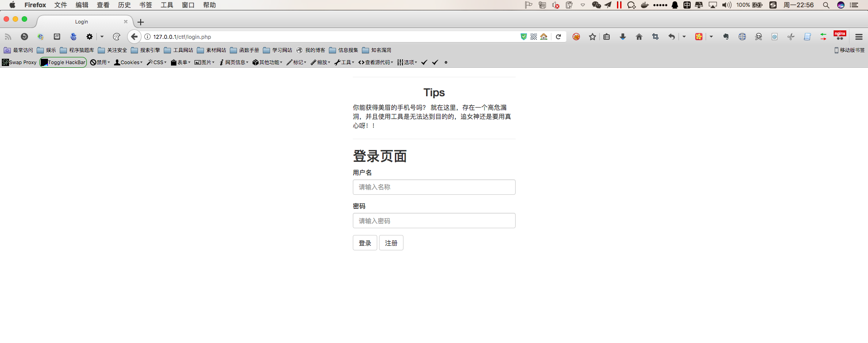The width and height of the screenshot is (868, 343).
Task: Open the 工具 menu in menu bar
Action: (167, 5)
